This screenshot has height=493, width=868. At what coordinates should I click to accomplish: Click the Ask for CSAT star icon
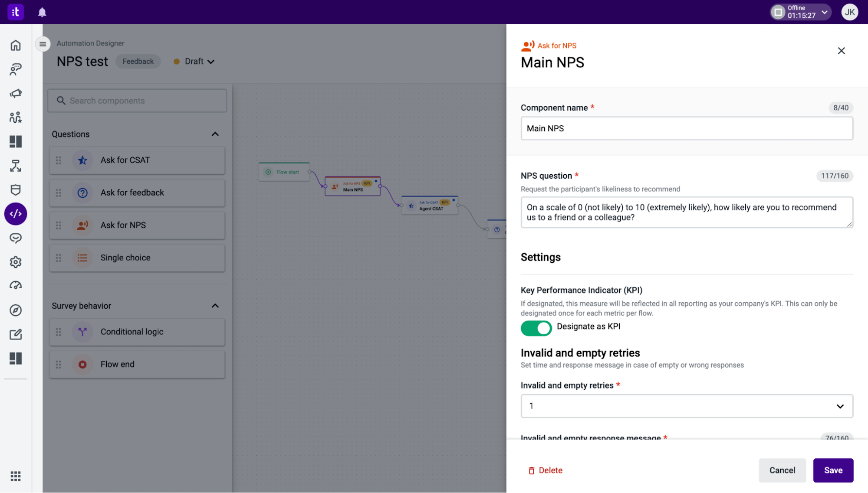coord(82,160)
